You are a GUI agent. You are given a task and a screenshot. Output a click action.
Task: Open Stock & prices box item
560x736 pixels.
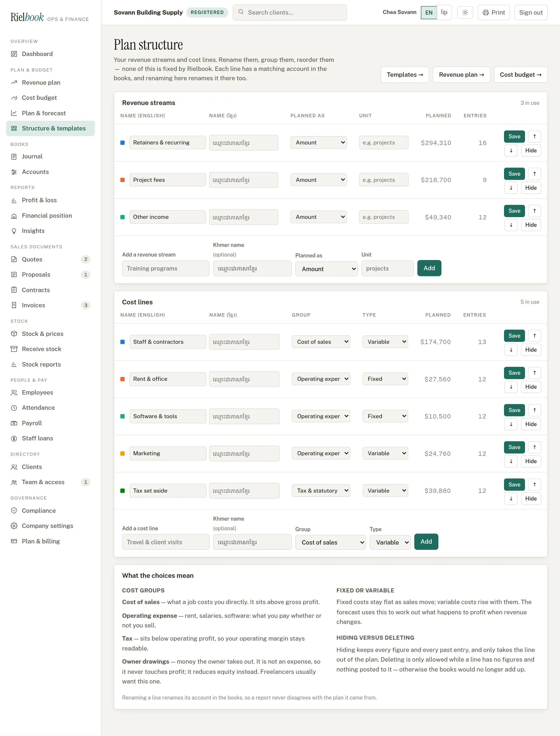50,334
